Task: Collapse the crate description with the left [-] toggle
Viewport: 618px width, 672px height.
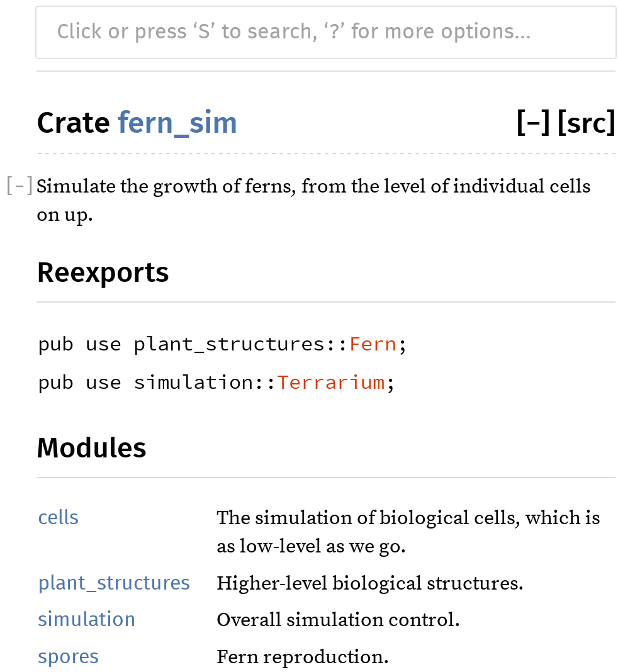Action: 20,186
